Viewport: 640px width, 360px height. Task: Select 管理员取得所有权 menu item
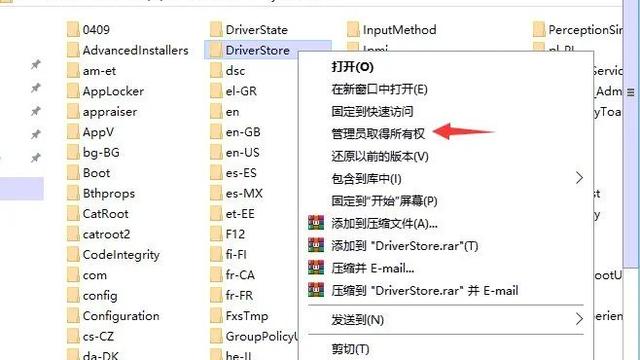coord(446,133)
